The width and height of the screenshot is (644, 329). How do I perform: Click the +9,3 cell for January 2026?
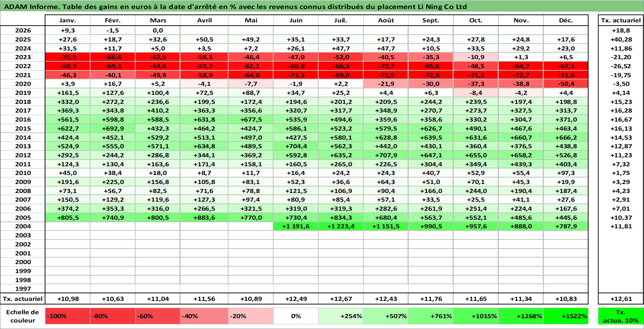[68, 31]
